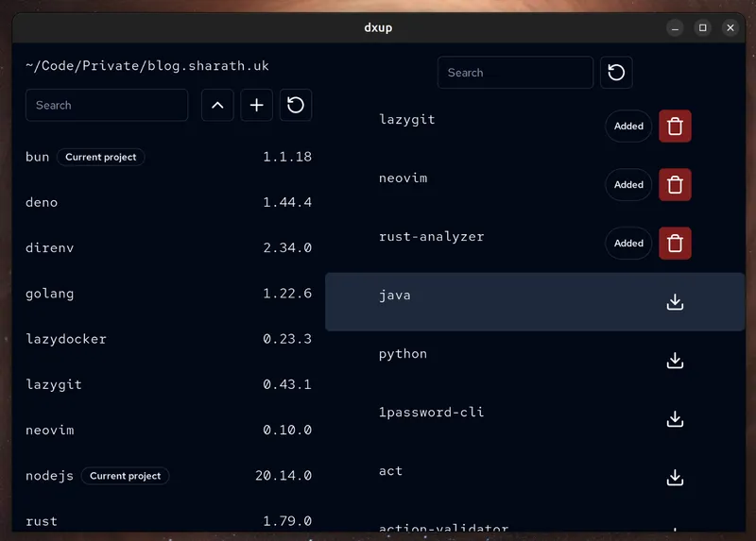The width and height of the screenshot is (756, 541).
Task: Click direnv version 2.34.0
Action: (x=287, y=248)
